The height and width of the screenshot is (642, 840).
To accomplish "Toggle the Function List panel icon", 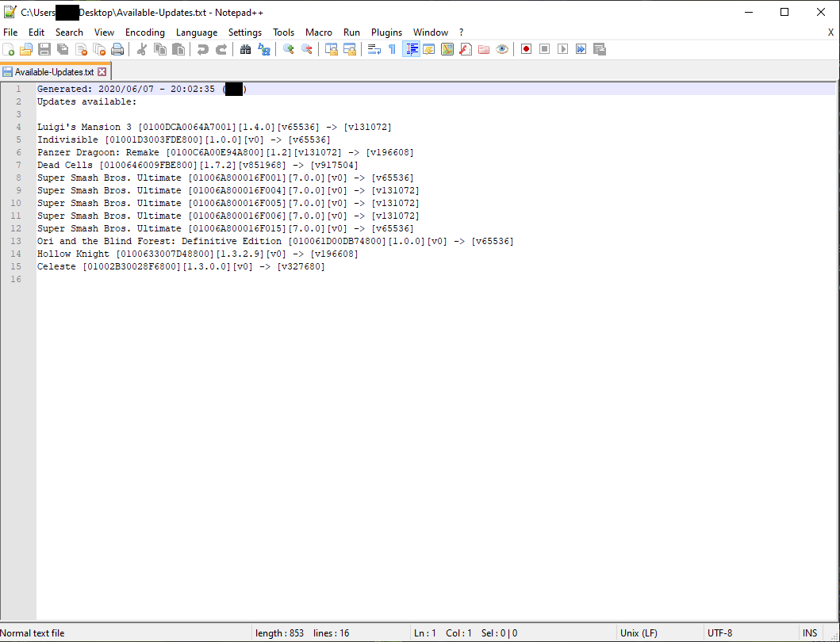I will [466, 49].
